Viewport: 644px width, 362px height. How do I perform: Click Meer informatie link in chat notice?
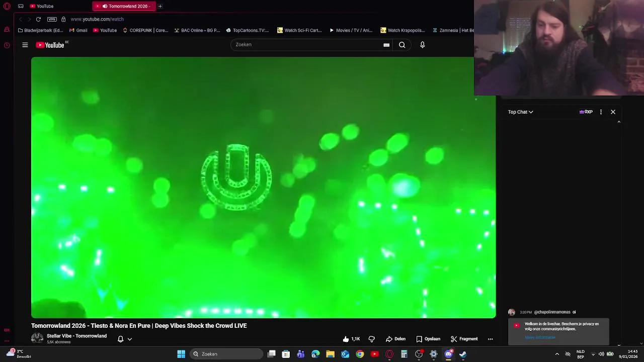(x=540, y=337)
